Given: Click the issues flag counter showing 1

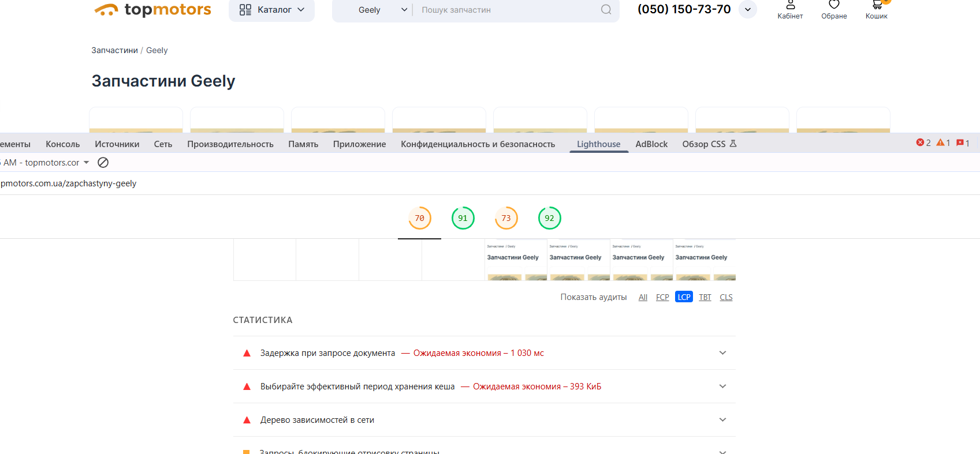Looking at the screenshot, I should point(963,142).
